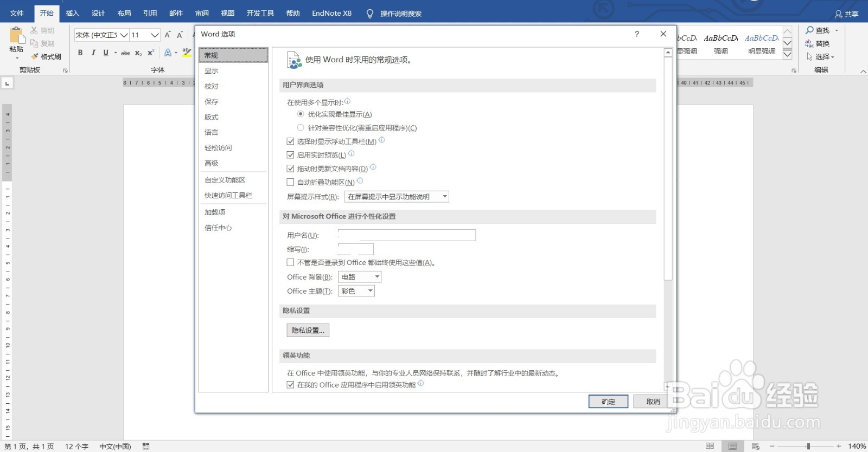Click the Initials input field
The image size is (868, 452).
356,249
